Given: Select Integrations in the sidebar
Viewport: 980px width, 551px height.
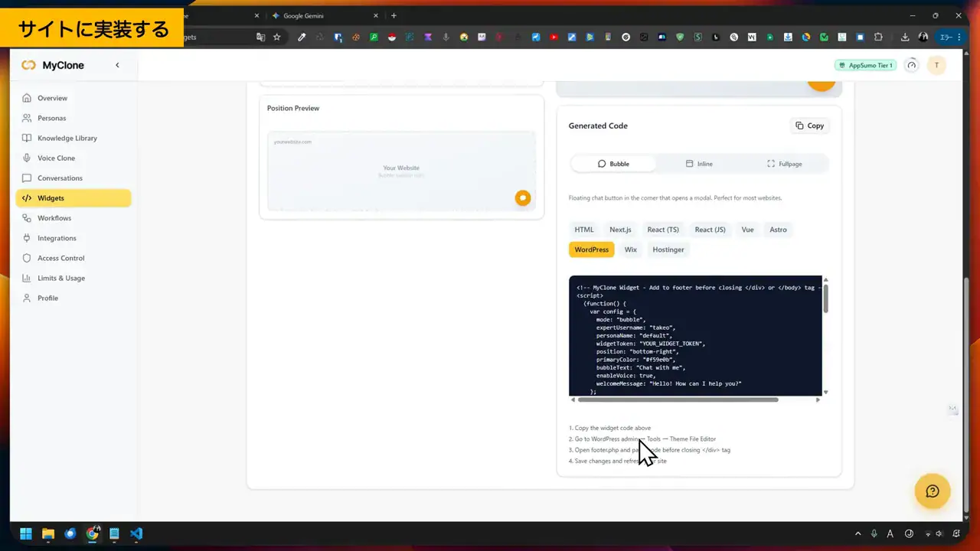Looking at the screenshot, I should point(57,238).
